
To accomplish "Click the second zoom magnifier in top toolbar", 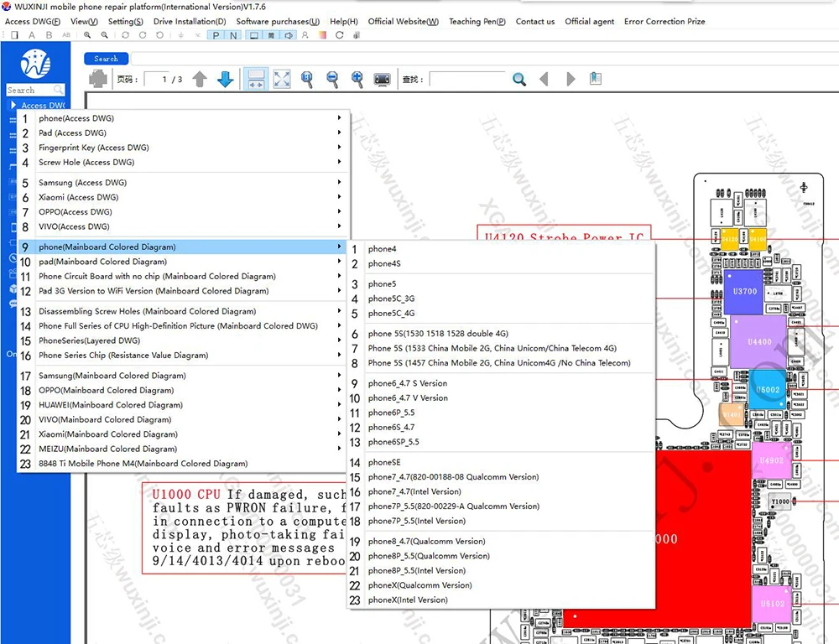I will tap(104, 35).
